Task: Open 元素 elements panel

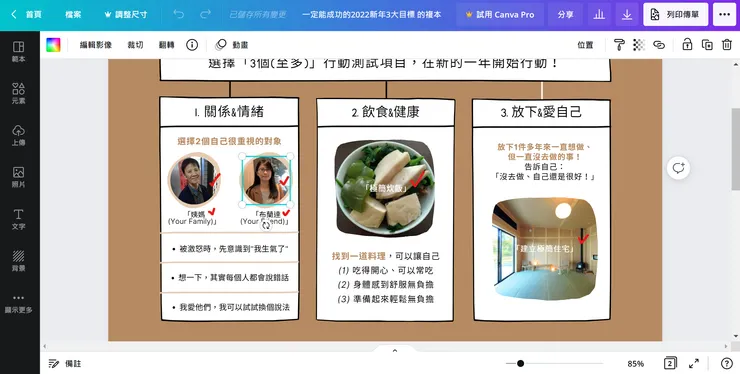Action: tap(18, 93)
